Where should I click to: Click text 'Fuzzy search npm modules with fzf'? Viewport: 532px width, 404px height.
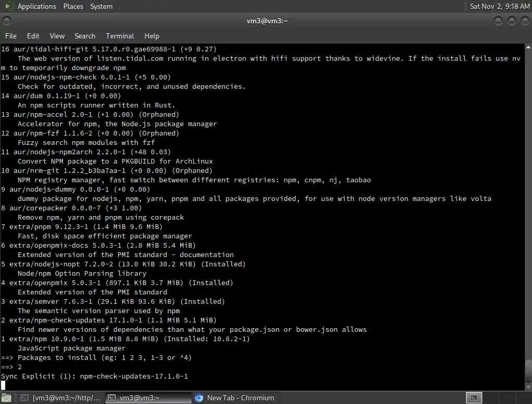click(x=86, y=142)
